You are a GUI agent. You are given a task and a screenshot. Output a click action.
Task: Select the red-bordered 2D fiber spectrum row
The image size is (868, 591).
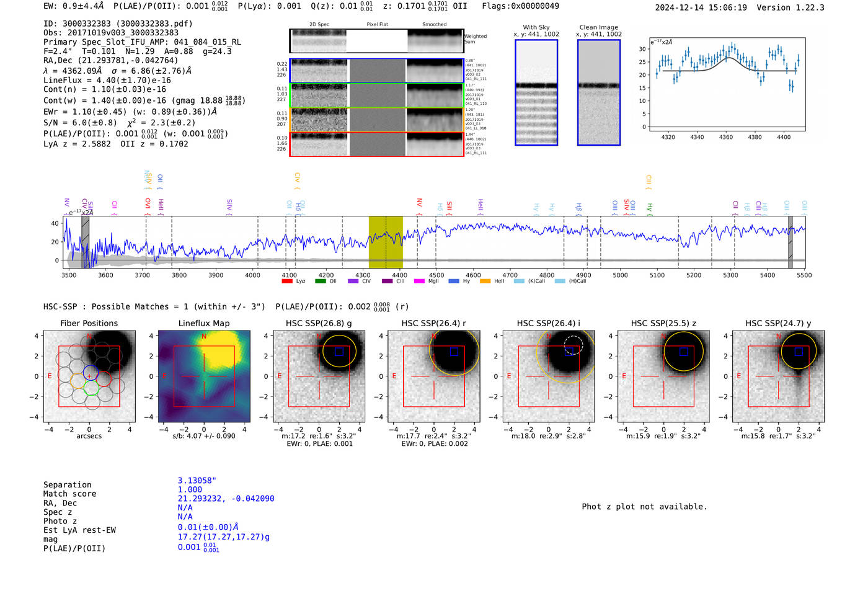pyautogui.click(x=376, y=144)
